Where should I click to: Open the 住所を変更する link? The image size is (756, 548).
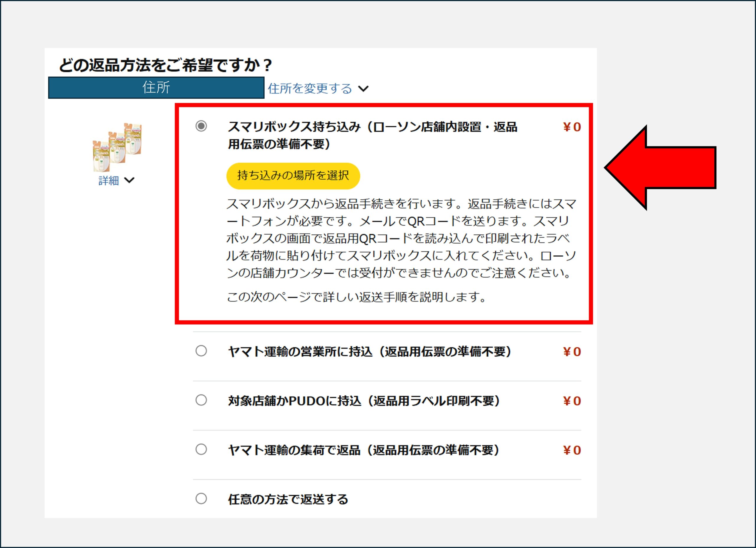(310, 88)
